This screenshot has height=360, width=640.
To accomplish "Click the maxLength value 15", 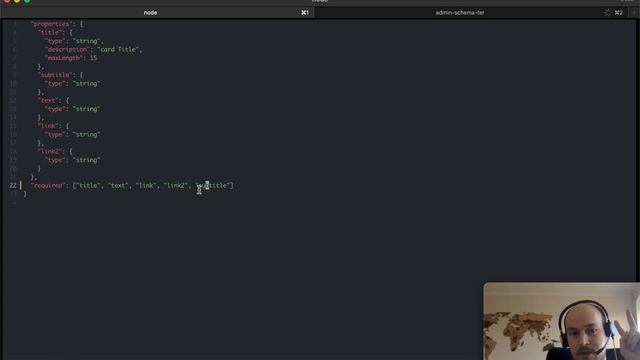I will click(x=93, y=58).
